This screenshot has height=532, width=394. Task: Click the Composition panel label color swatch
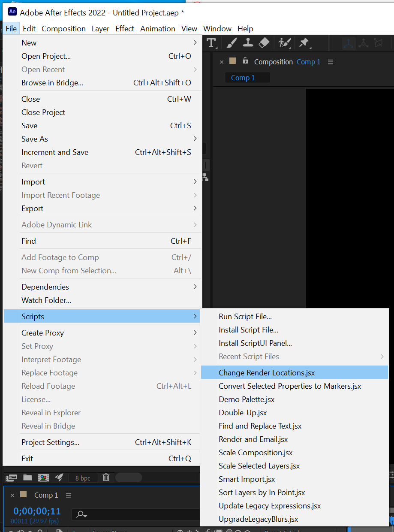click(x=233, y=61)
